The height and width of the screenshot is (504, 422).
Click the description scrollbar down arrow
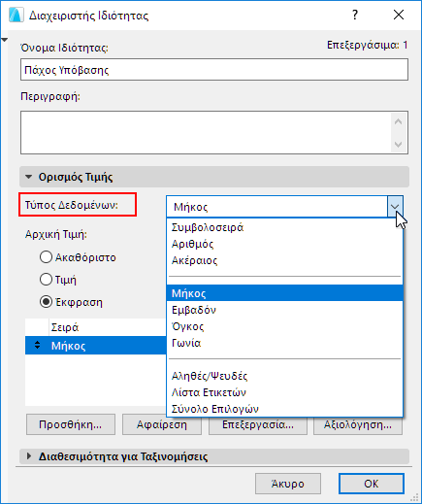pos(399,144)
